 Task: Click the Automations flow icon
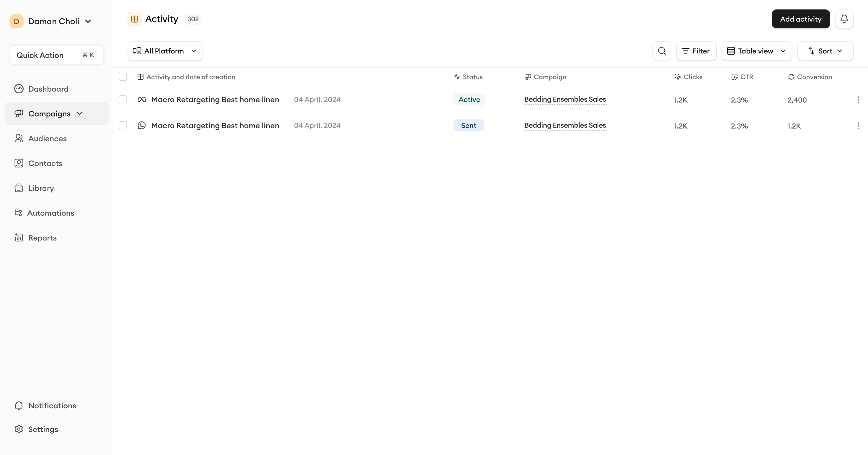coord(18,213)
